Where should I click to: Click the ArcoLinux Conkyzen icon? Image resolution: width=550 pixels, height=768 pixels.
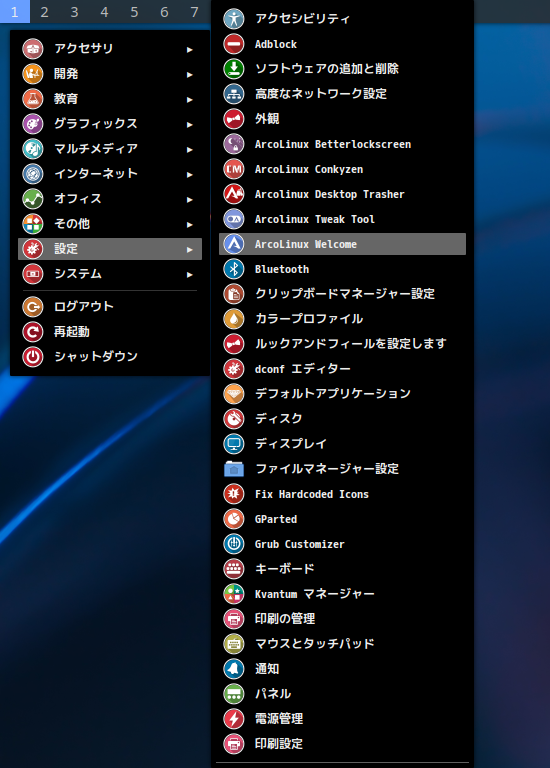pos(234,169)
